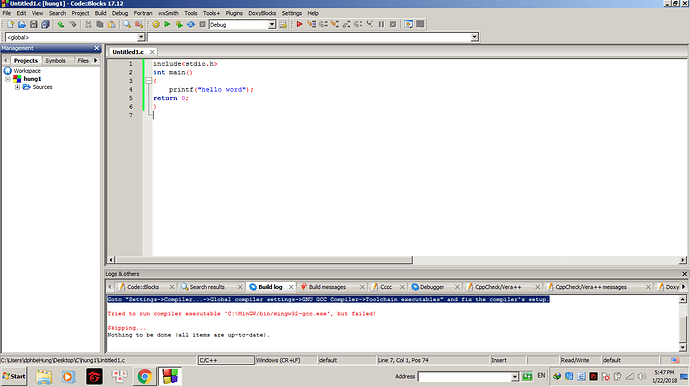Image resolution: width=690 pixels, height=387 pixels.
Task: Open the Debug build target dropdown
Action: coord(272,25)
